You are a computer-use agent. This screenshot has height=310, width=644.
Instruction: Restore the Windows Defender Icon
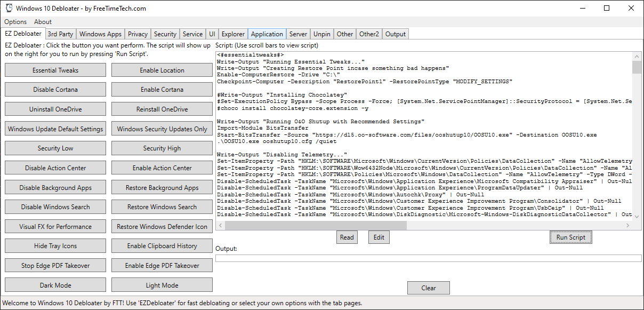(x=162, y=226)
